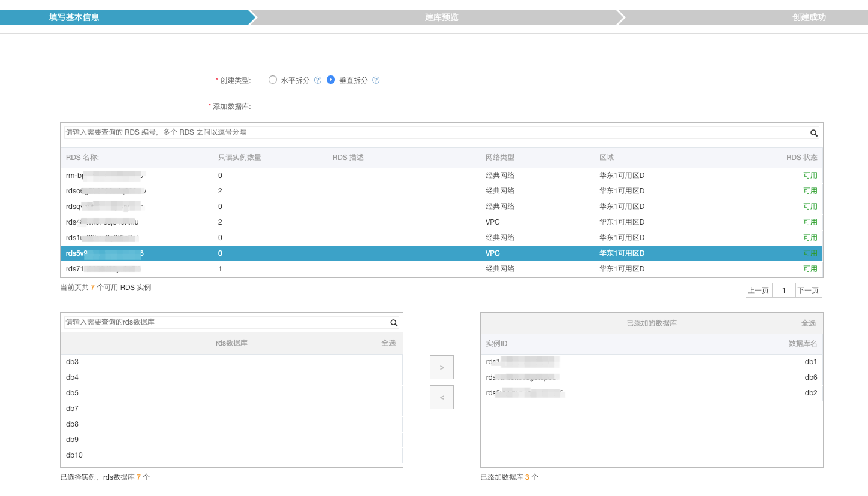Select the rds71 RDS instance row
This screenshot has width=868, height=496.
pyautogui.click(x=442, y=269)
